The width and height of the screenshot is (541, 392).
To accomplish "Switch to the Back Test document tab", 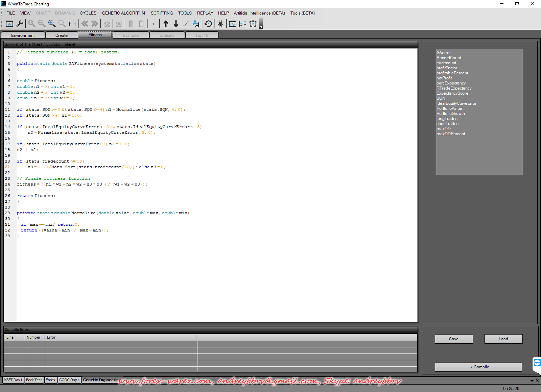I will coord(34,380).
